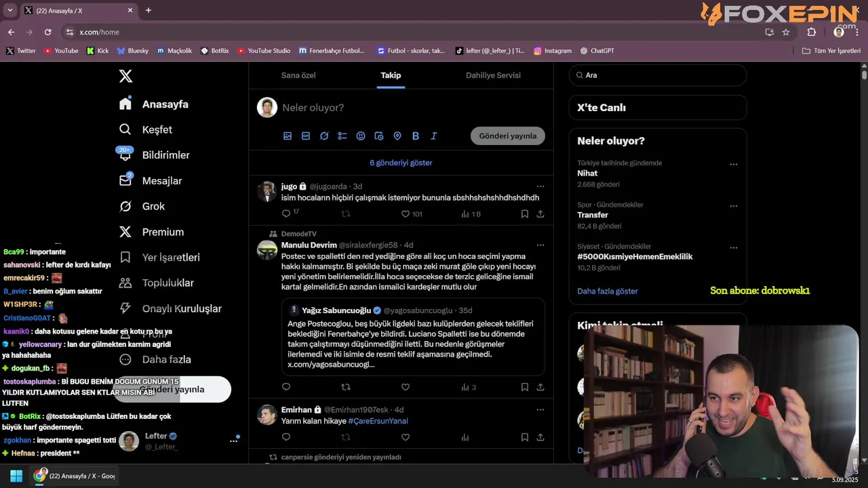The height and width of the screenshot is (488, 868).
Task: Switch to Takip tab
Action: coord(391,75)
